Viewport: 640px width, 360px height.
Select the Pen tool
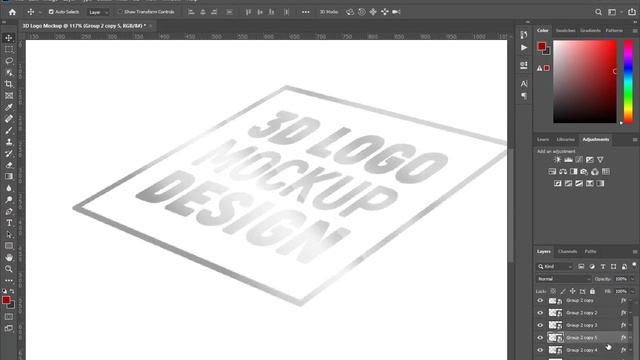pos(9,211)
